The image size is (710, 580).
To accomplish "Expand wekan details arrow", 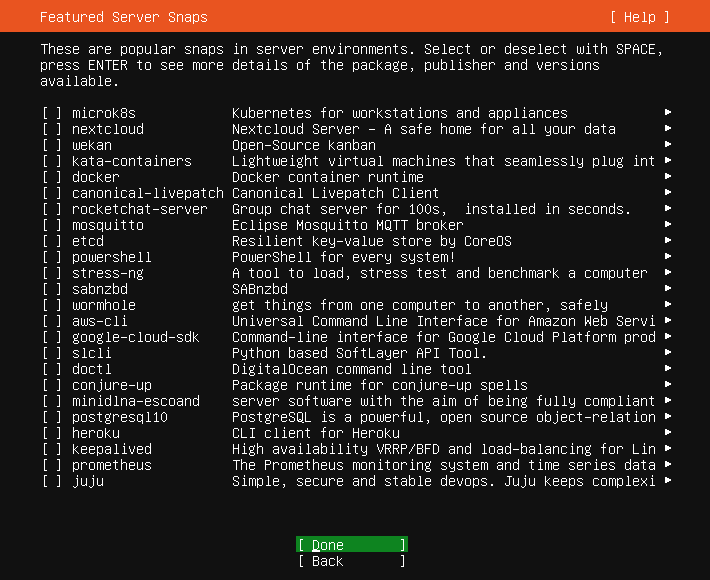I will pyautogui.click(x=668, y=144).
